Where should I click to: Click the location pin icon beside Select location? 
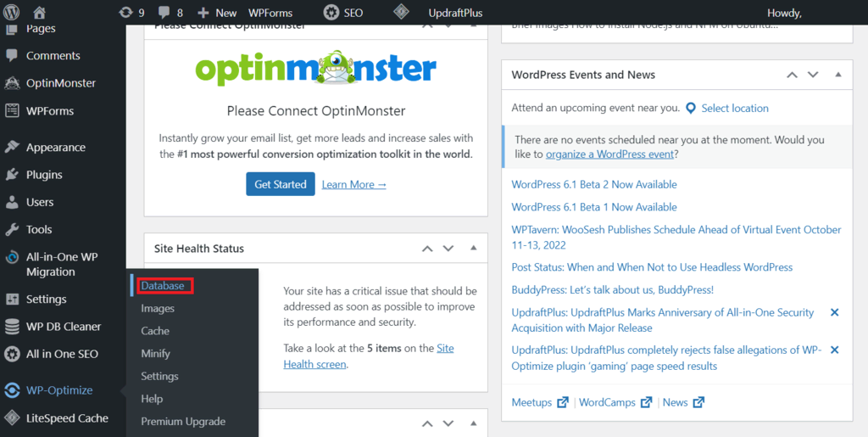click(x=690, y=109)
